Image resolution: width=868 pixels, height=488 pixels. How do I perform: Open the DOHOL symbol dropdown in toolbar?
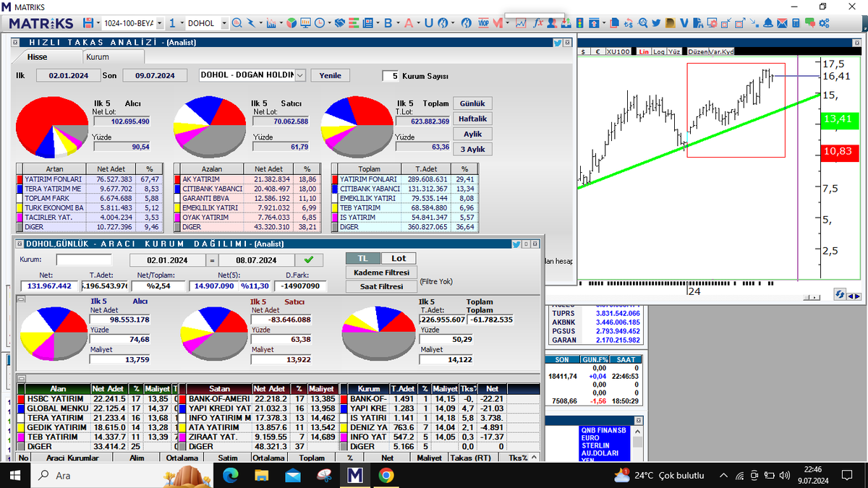click(x=224, y=23)
